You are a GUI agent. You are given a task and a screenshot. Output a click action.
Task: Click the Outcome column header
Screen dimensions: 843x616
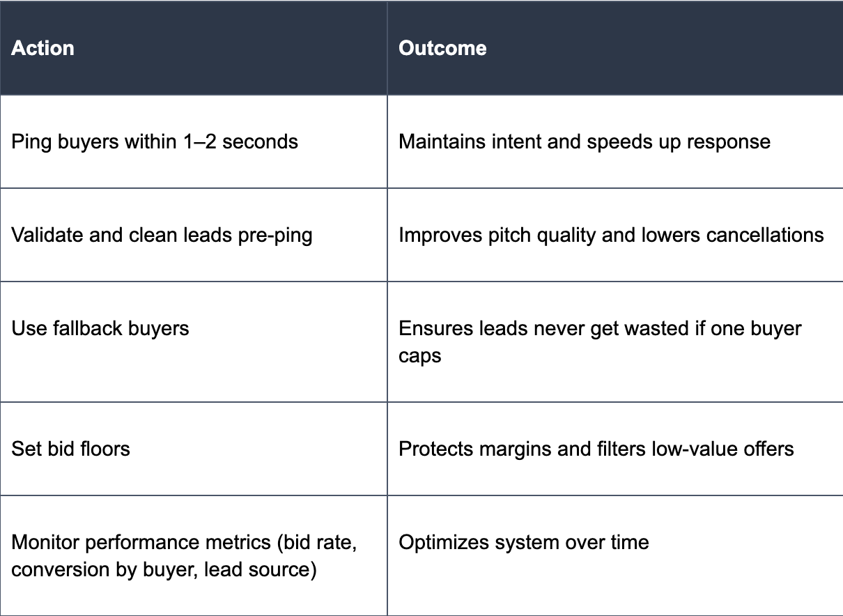[615, 48]
